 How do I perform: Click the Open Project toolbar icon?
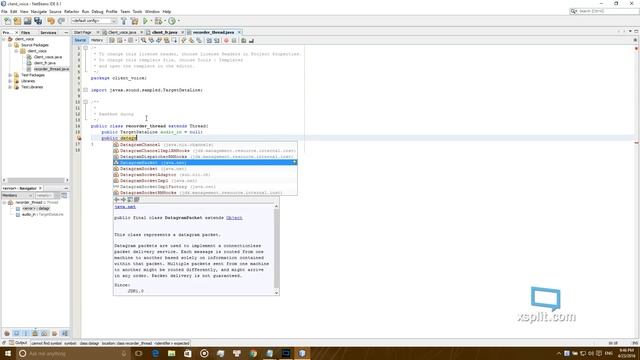coord(27,21)
